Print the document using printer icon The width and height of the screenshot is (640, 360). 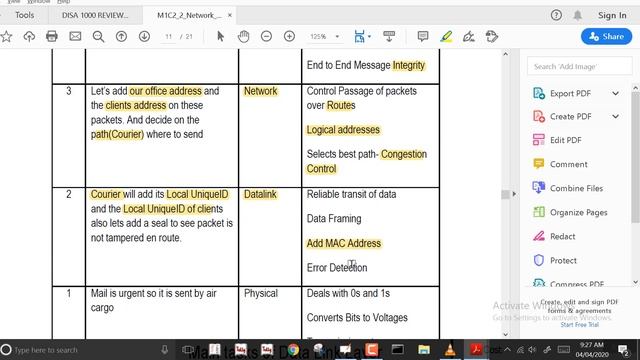(52, 36)
